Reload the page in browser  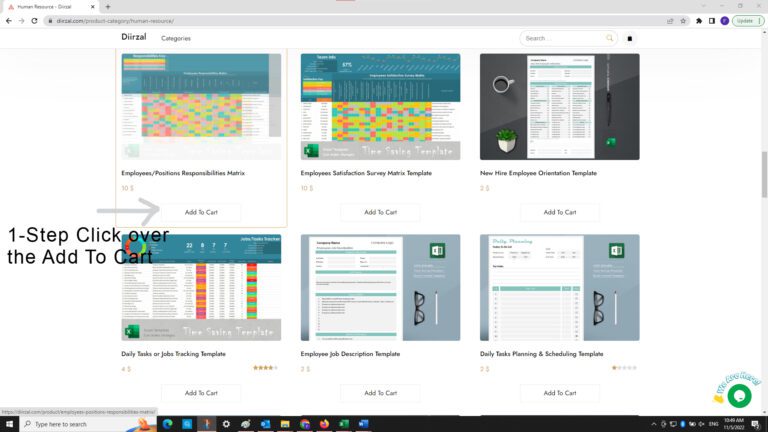coord(34,21)
